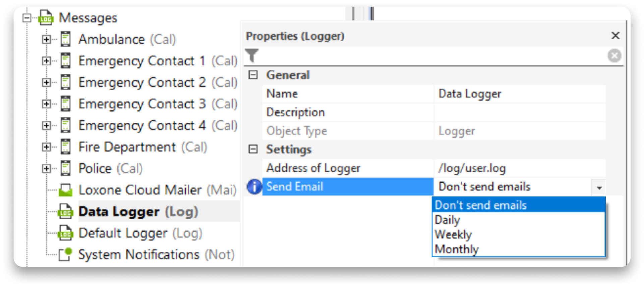Open the Send Email dropdown arrow
This screenshot has height=287, width=644.
599,187
